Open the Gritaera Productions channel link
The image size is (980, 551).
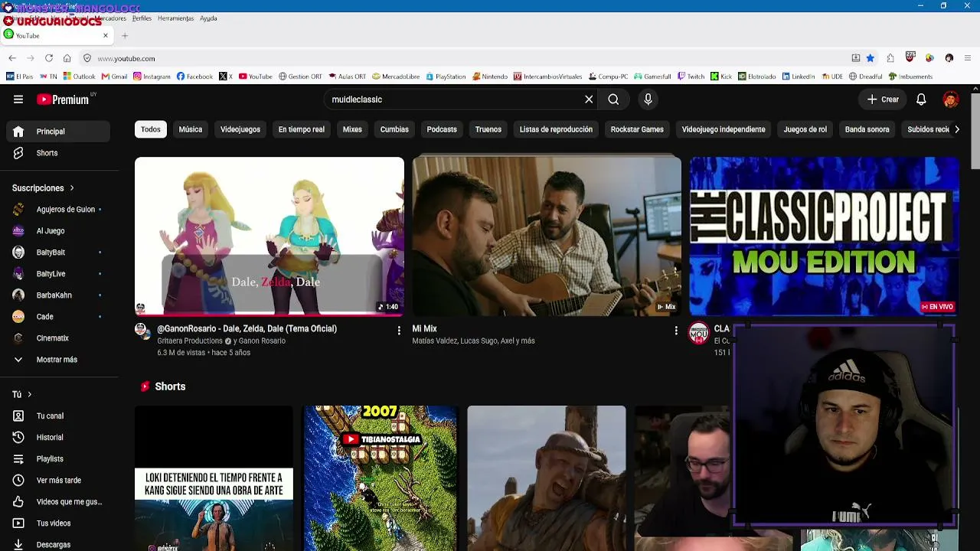point(190,341)
